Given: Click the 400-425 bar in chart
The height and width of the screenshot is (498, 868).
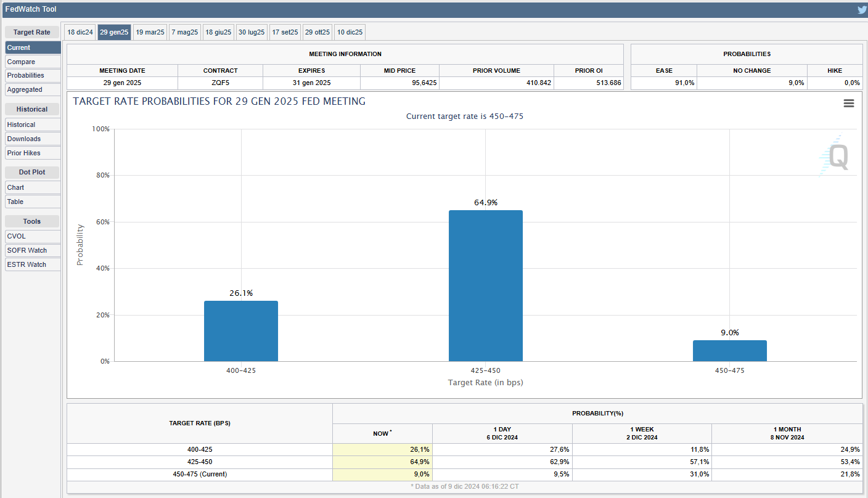Looking at the screenshot, I should point(241,331).
